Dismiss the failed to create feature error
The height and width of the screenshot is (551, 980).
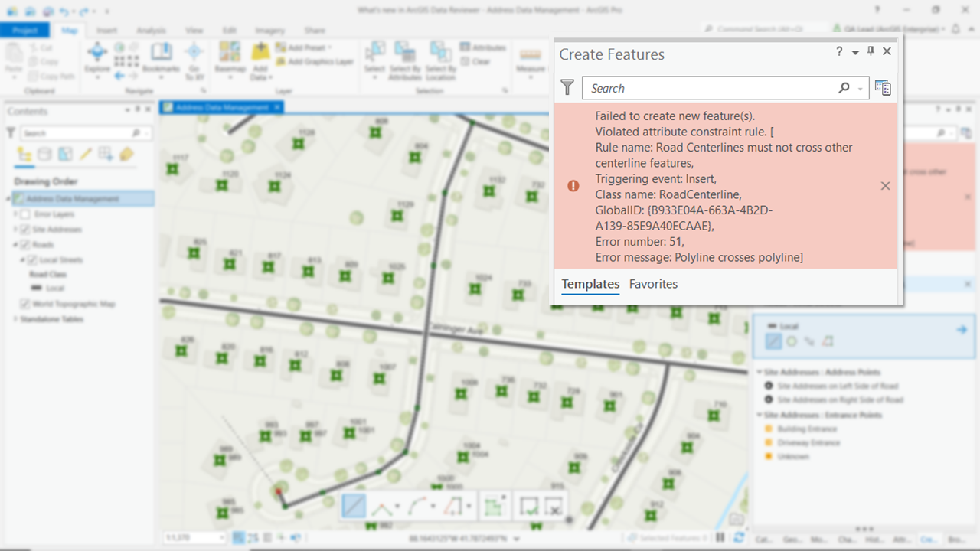click(x=885, y=186)
